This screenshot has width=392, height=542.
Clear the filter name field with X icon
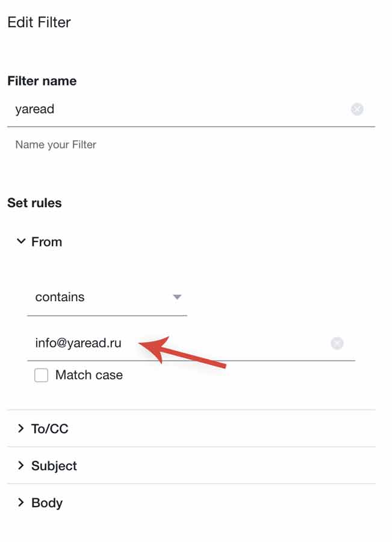[357, 109]
